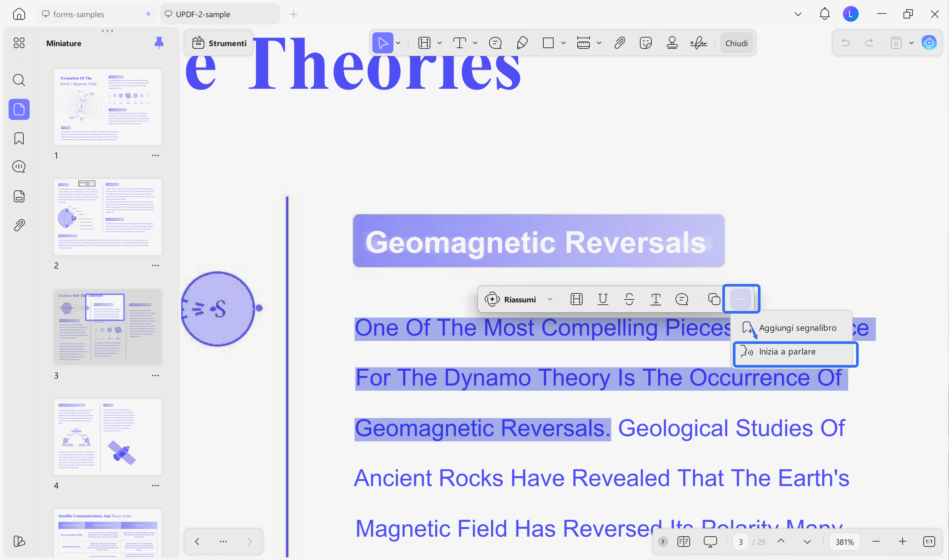Select the signature tool icon

699,43
